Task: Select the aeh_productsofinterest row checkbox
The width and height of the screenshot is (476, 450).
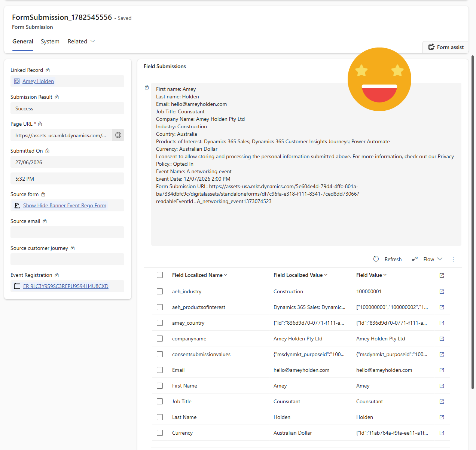Action: pos(160,307)
